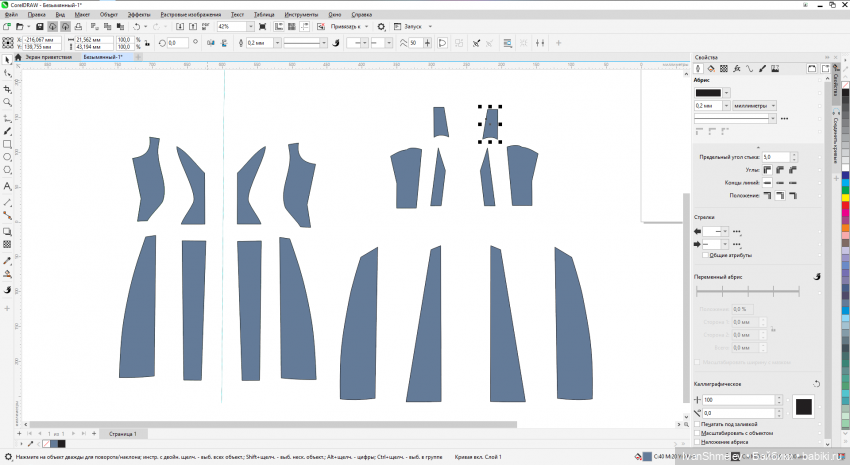Viewport: 850px width, 465px height.
Task: Toggle show rulers button
Action: [279, 26]
